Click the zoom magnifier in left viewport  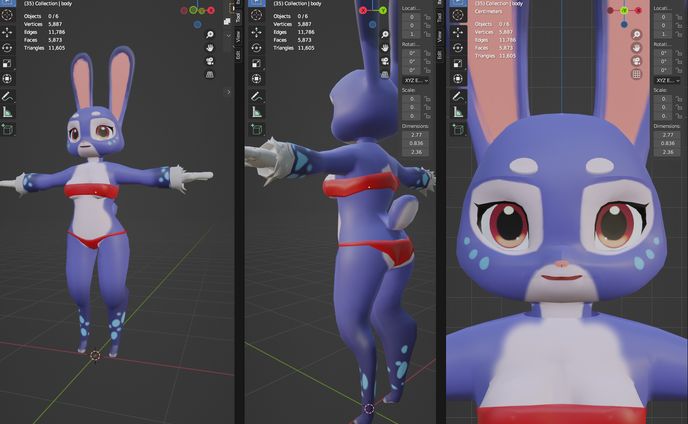tap(210, 34)
